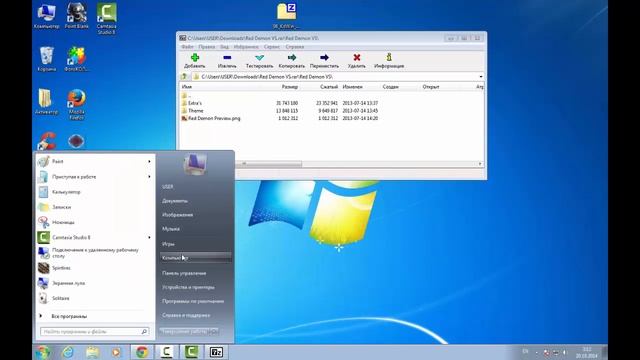Open Записки sticky notes in Start menu
The width and height of the screenshot is (640, 360).
coord(94,207)
